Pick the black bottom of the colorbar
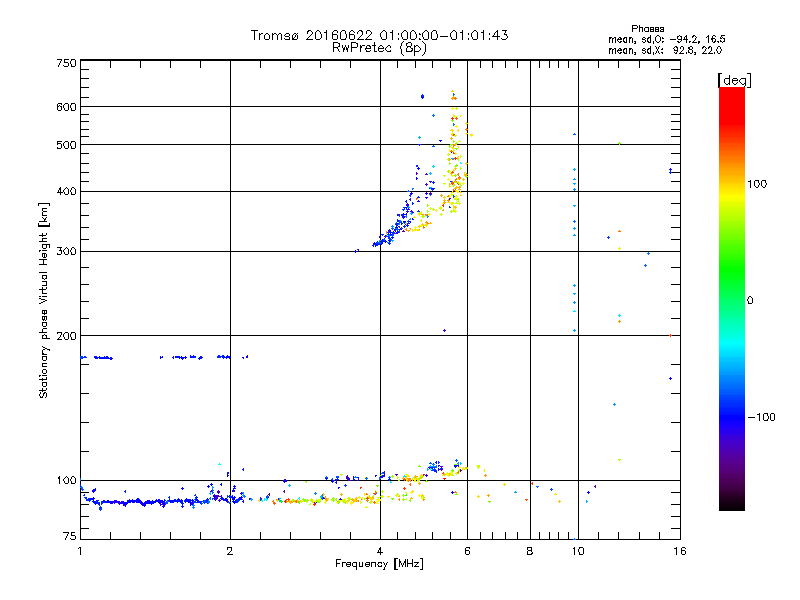Image resolution: width=800 pixels, height=600 pixels. (x=732, y=503)
